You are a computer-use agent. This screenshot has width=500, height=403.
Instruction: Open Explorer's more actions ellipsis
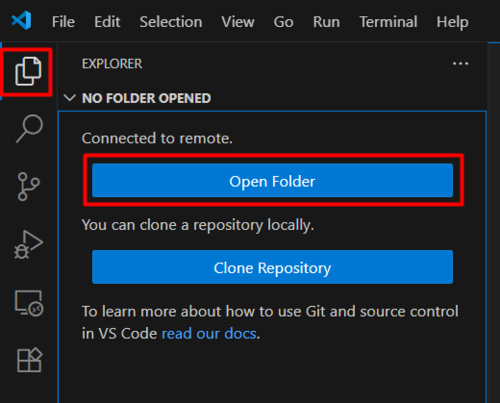(x=460, y=63)
